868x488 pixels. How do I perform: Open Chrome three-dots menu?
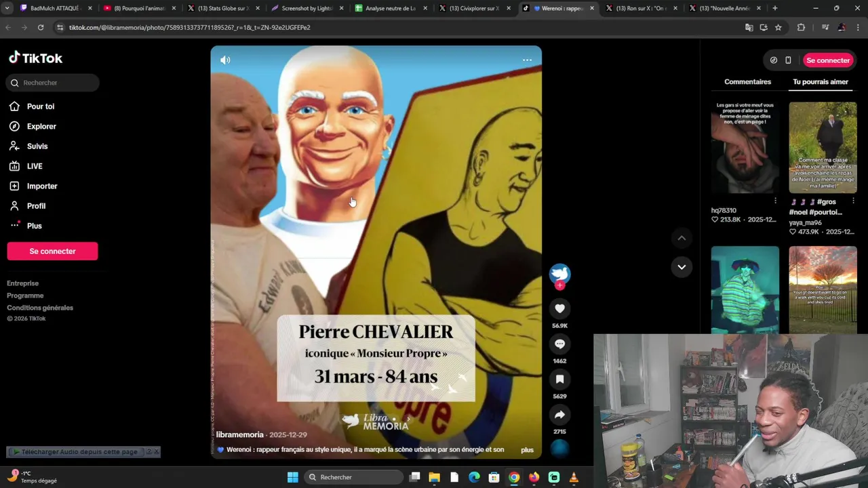(x=859, y=27)
